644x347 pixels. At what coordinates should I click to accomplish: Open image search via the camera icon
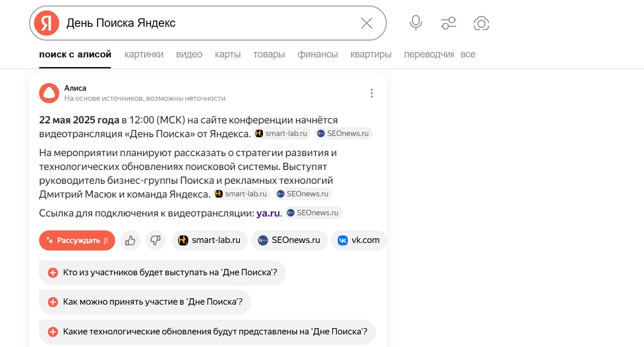tap(481, 23)
